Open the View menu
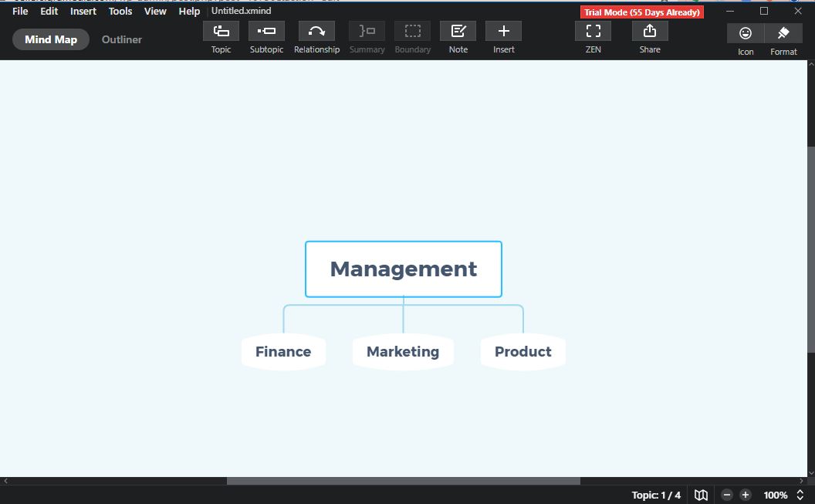The image size is (815, 504). pyautogui.click(x=155, y=11)
